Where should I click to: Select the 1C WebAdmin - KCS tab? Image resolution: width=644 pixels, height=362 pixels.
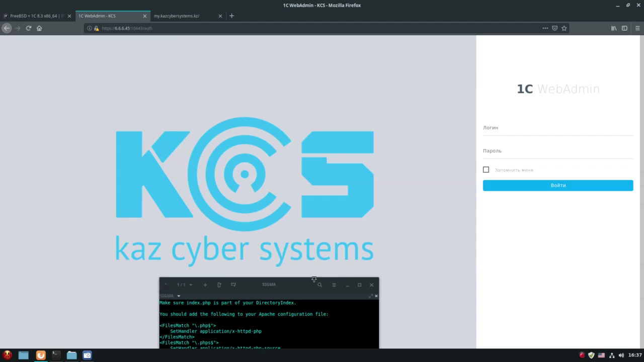click(x=113, y=16)
